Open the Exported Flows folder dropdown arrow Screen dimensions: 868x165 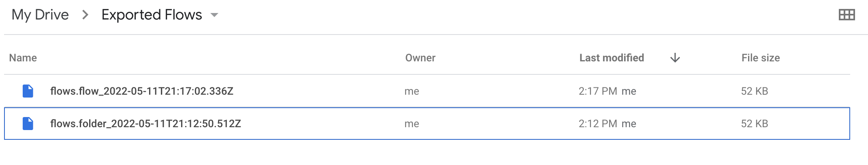tap(214, 15)
